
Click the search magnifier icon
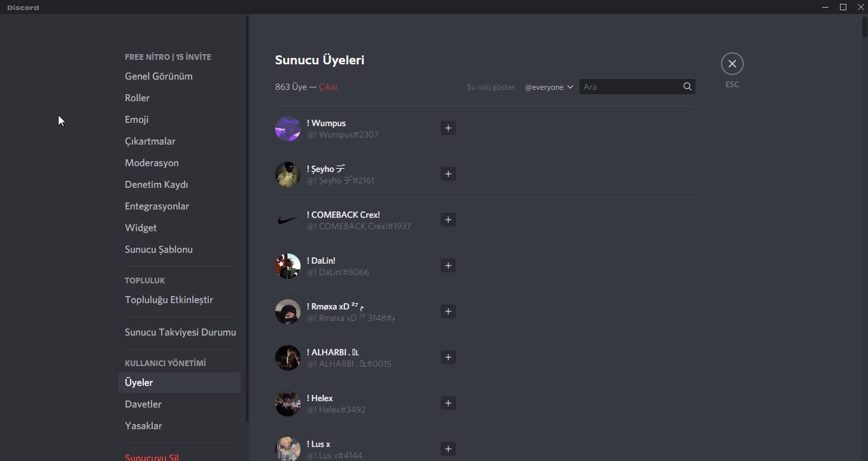point(687,87)
